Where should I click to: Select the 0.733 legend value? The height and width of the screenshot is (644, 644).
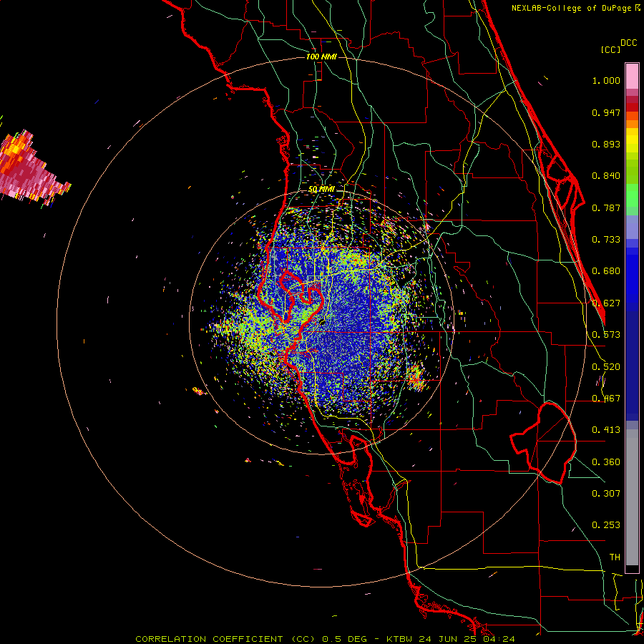606,240
